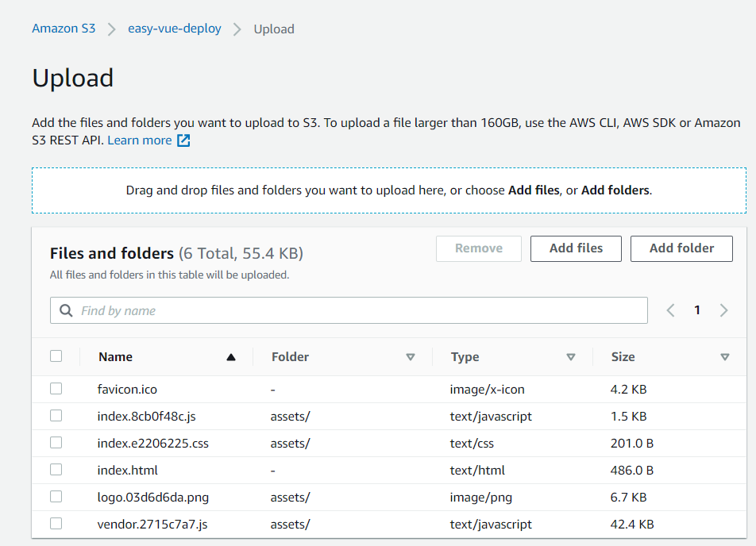The image size is (756, 546).
Task: Open the easy-vue-deploy breadcrumb link
Action: pos(176,28)
